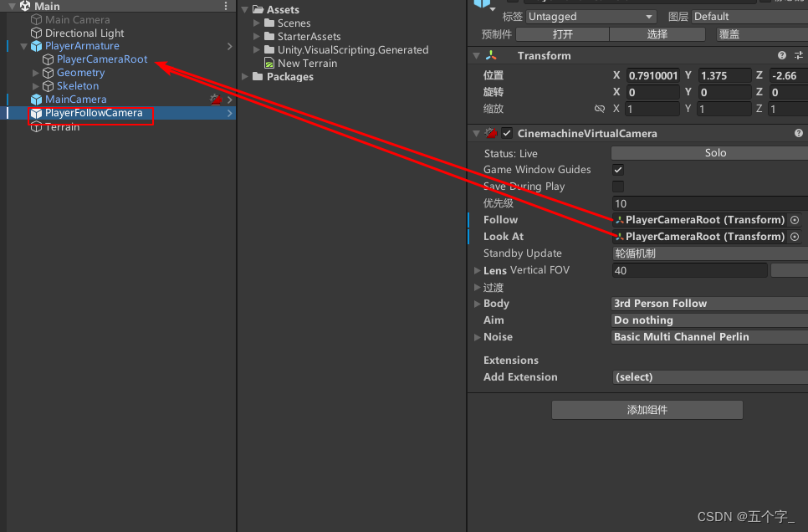
Task: Click the Skeleton object cube icon
Action: point(48,86)
